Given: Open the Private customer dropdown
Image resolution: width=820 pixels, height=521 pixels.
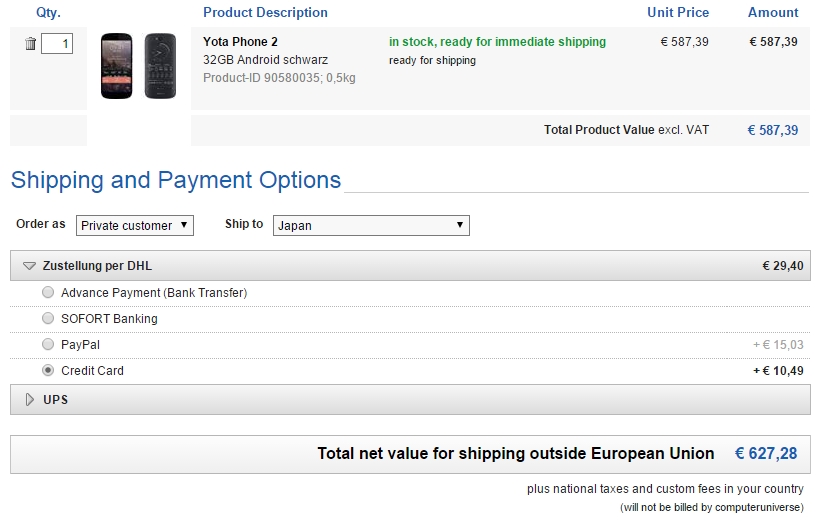Looking at the screenshot, I should (135, 226).
